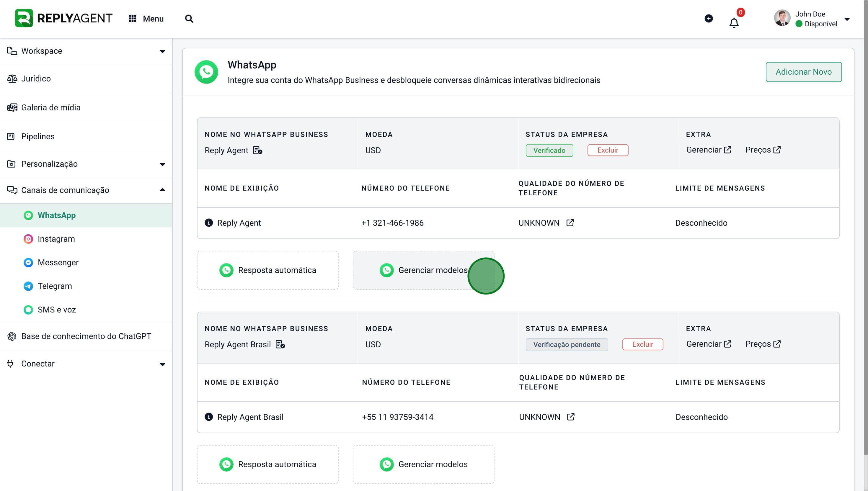868x491 pixels.
Task: Select Telegram channel in sidebar
Action: pyautogui.click(x=86, y=286)
